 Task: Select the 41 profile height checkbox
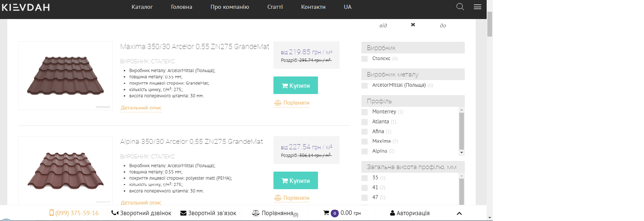click(x=364, y=188)
